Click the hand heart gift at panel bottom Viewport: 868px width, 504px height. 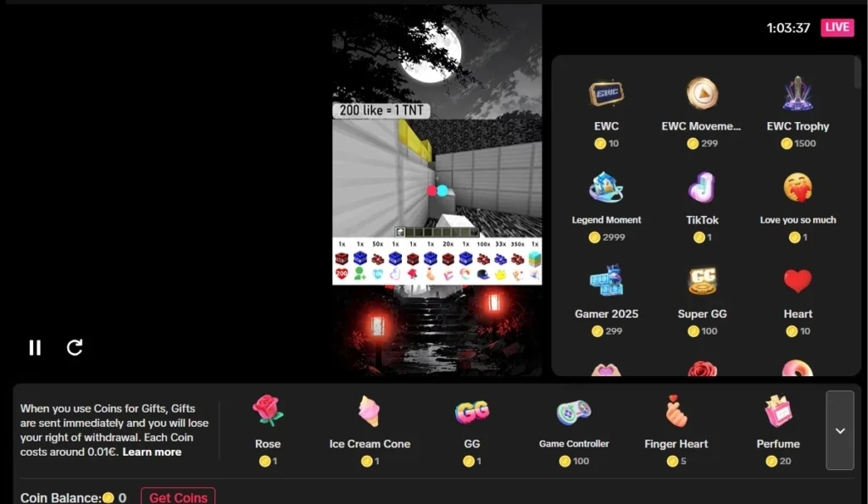[x=606, y=369]
